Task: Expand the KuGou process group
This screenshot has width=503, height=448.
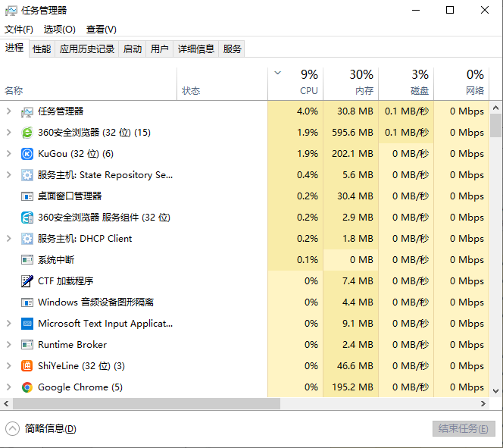Action: click(9, 154)
